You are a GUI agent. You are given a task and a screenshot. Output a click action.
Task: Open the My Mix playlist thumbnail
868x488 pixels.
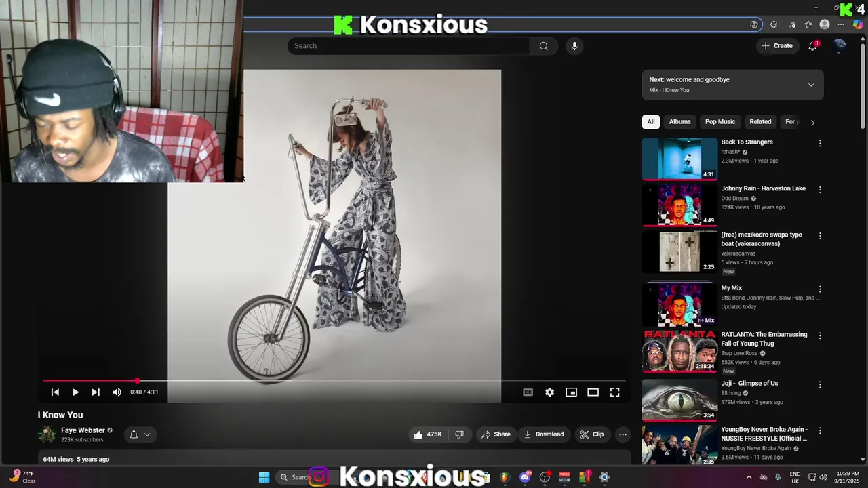679,305
